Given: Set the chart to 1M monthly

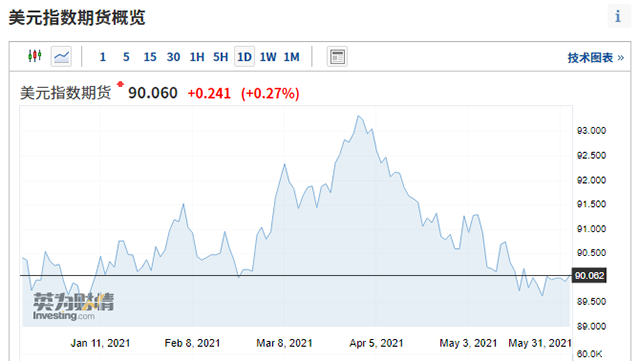Looking at the screenshot, I should 292,57.
